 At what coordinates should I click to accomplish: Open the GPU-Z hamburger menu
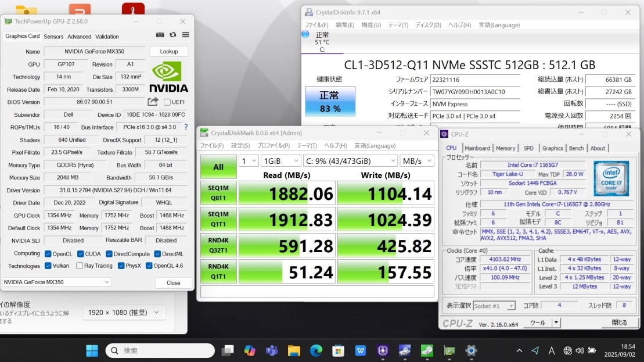tap(185, 35)
